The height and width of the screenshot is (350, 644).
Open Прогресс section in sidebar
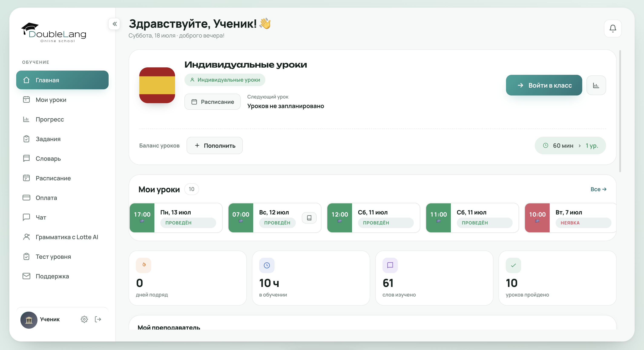point(62,119)
